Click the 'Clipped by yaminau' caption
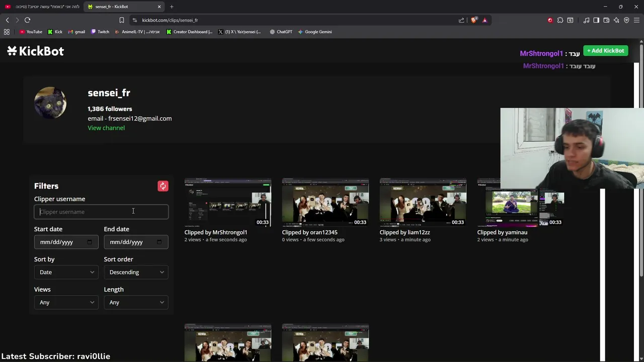This screenshot has height=362, width=644. click(502, 232)
